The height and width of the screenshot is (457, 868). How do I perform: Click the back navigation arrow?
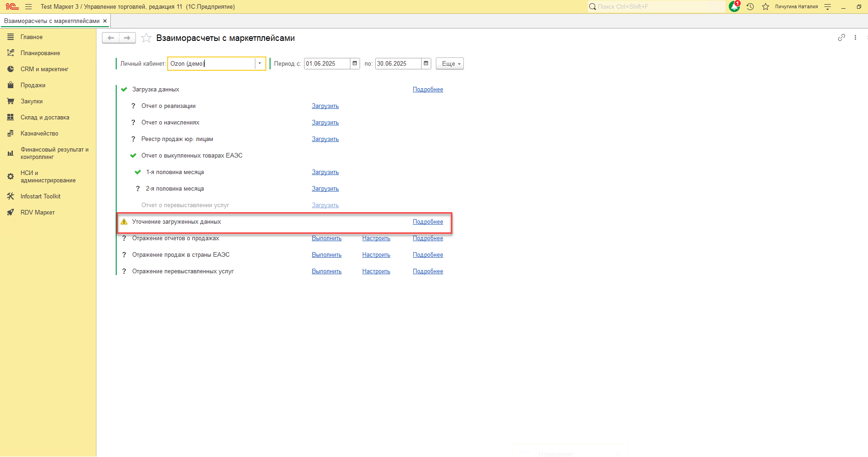[111, 38]
